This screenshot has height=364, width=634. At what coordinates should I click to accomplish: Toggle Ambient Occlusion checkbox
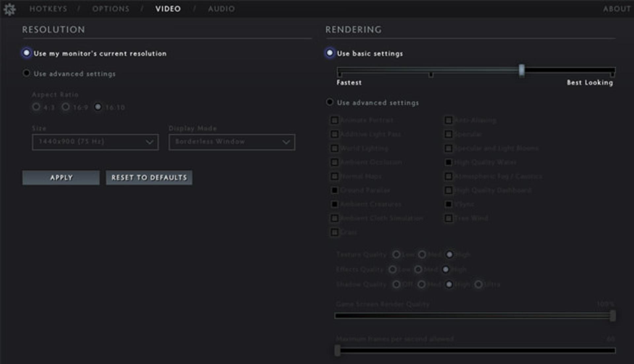pos(335,162)
